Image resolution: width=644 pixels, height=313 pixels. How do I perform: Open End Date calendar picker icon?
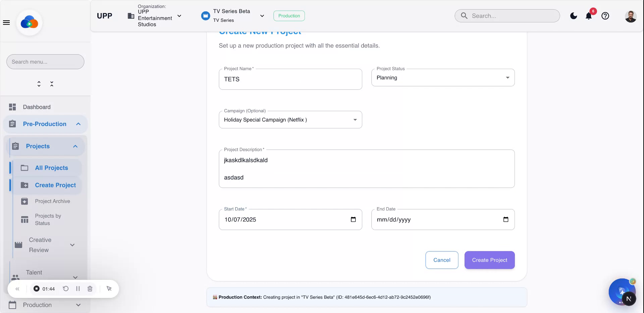click(x=506, y=220)
